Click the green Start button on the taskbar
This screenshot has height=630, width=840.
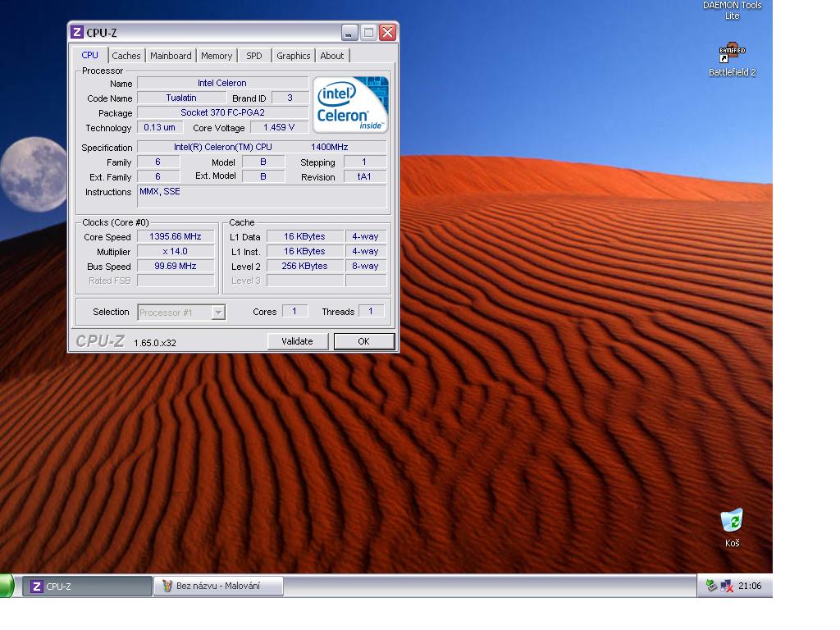pos(7,586)
